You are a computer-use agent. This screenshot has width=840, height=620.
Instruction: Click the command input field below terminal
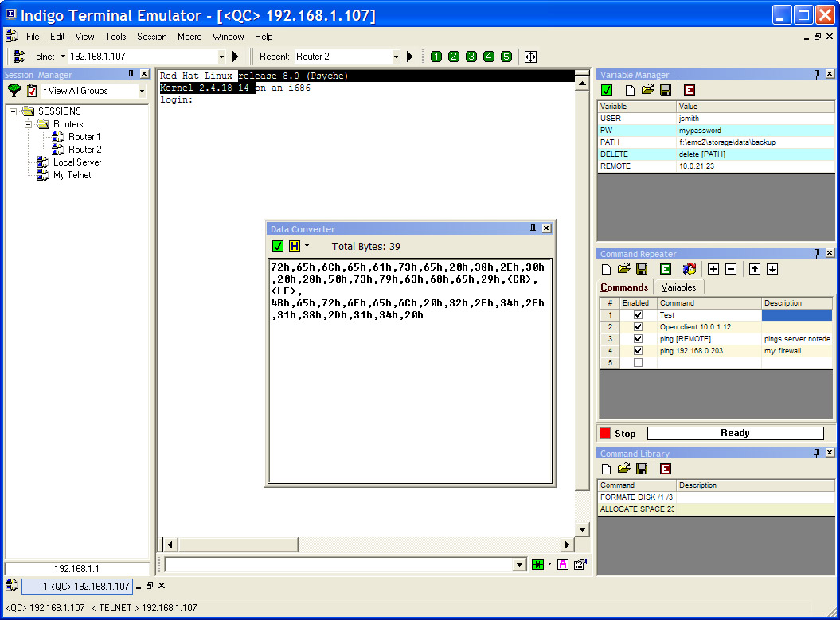click(338, 564)
